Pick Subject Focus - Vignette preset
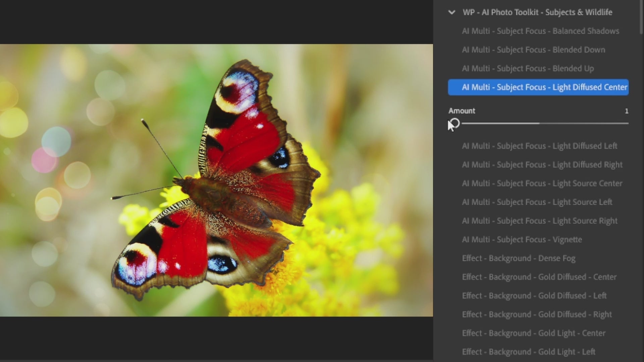Screen dimensions: 644x362 [x=522, y=240]
